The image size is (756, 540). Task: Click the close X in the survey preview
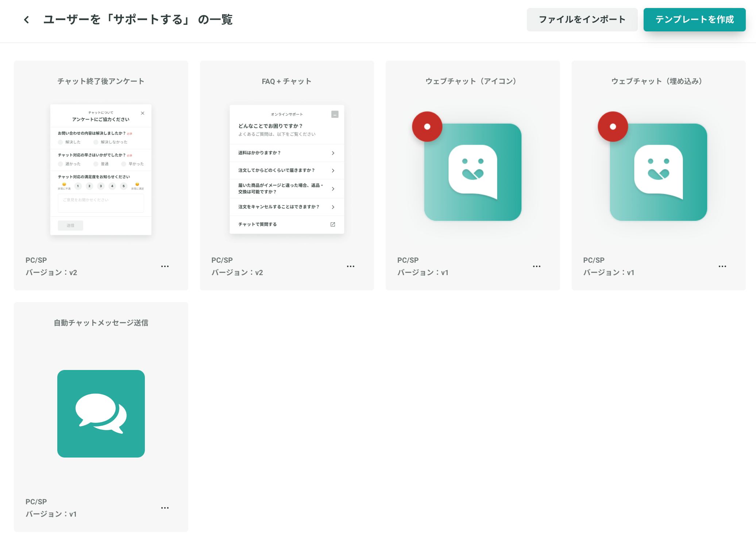point(143,113)
